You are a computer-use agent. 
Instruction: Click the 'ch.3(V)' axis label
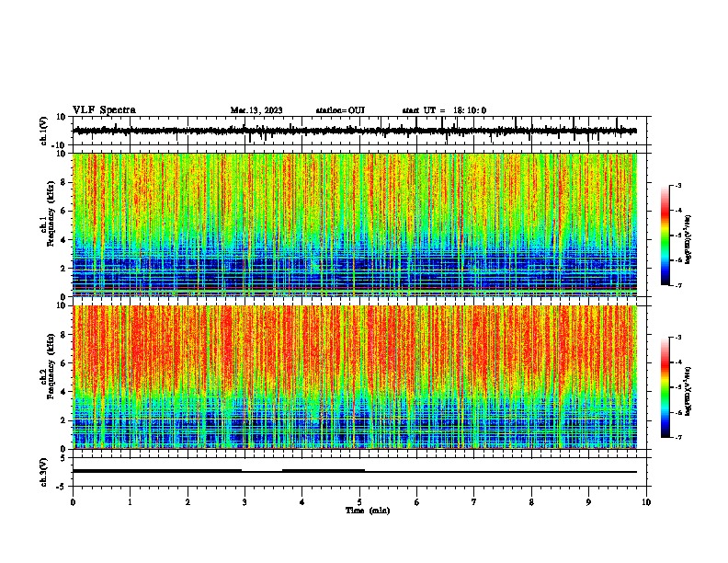[44, 473]
